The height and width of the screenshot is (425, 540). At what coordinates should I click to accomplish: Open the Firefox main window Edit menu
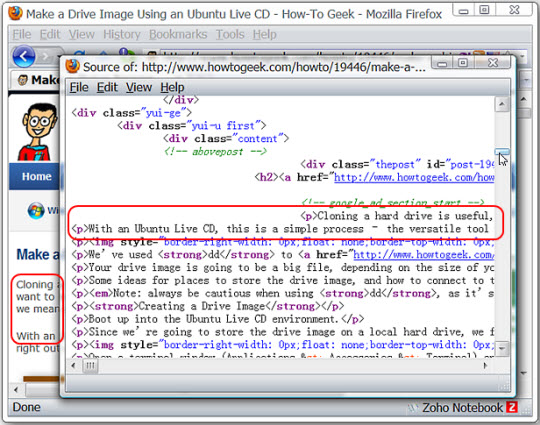pos(50,34)
